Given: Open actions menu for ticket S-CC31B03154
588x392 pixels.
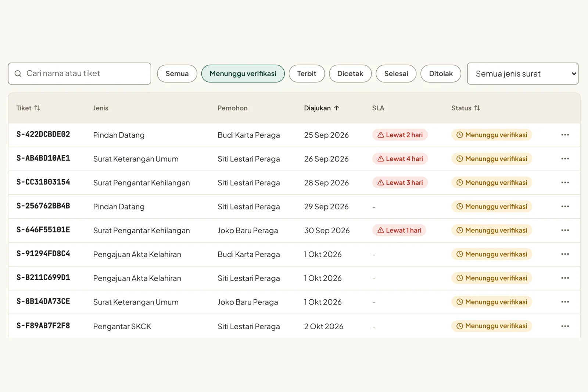Looking at the screenshot, I should [565, 183].
